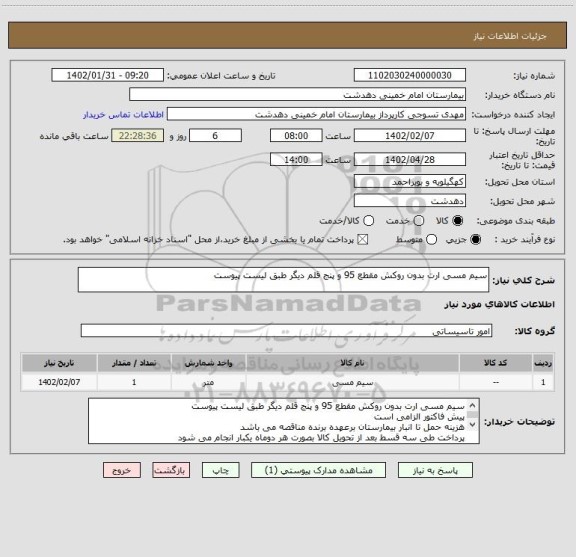Click the requester field مهدی تسوجی کارپرداز

tap(316, 114)
